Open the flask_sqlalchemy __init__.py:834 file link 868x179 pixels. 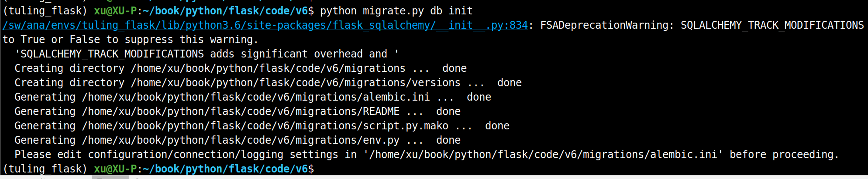(x=265, y=25)
